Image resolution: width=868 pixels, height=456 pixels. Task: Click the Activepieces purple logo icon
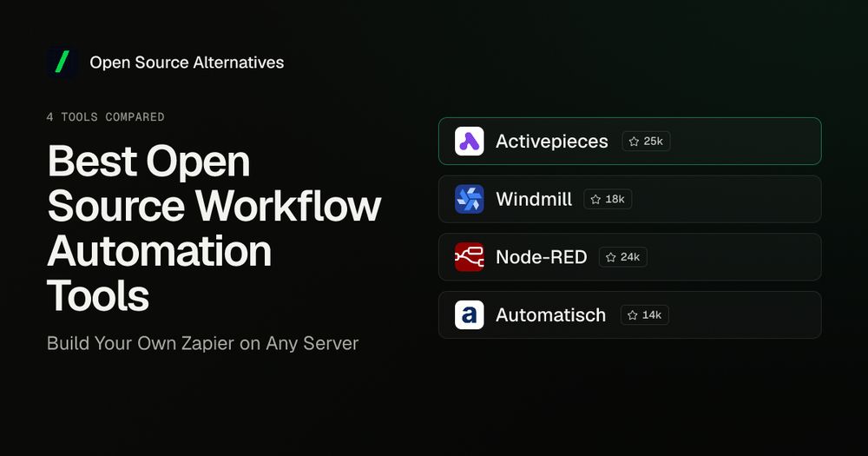tap(470, 142)
